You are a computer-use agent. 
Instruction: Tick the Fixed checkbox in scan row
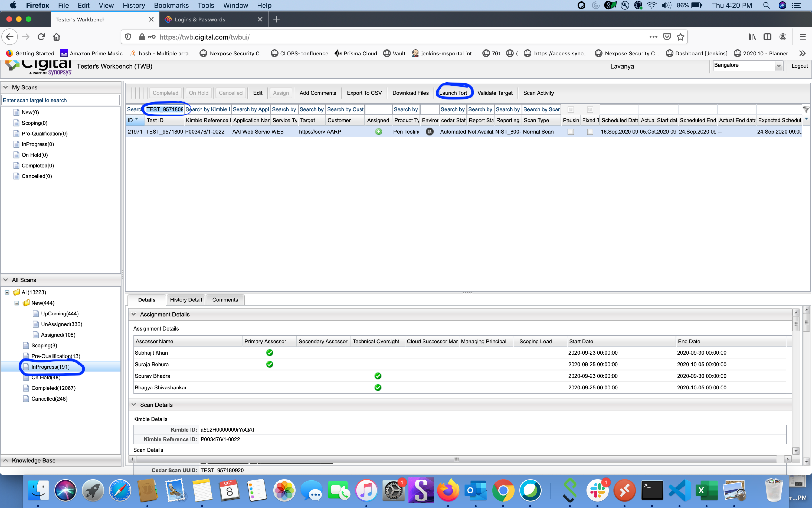click(x=590, y=132)
